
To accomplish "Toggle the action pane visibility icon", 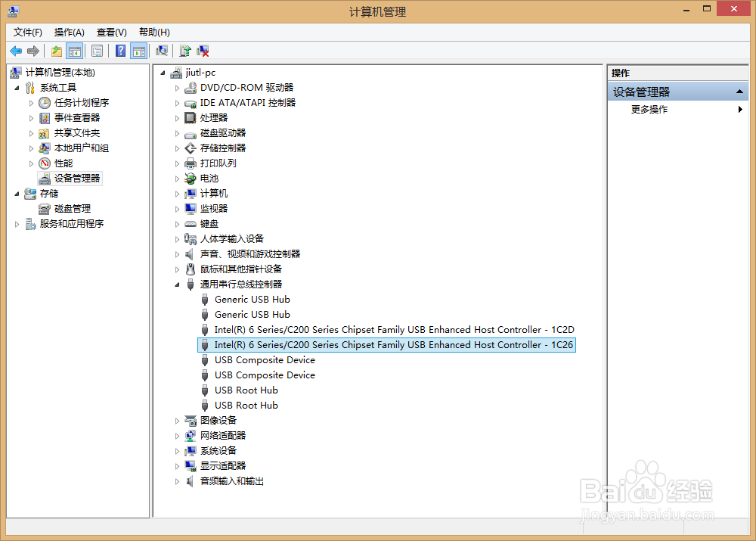I will (x=138, y=51).
